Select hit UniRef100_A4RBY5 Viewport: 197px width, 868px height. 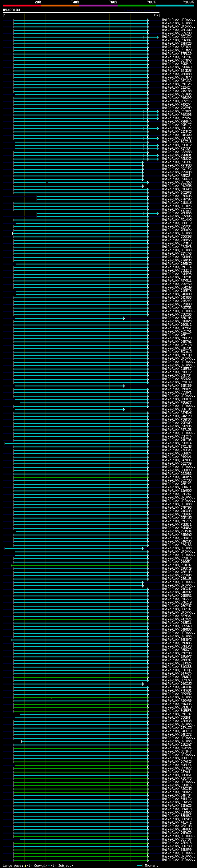(177, 477)
